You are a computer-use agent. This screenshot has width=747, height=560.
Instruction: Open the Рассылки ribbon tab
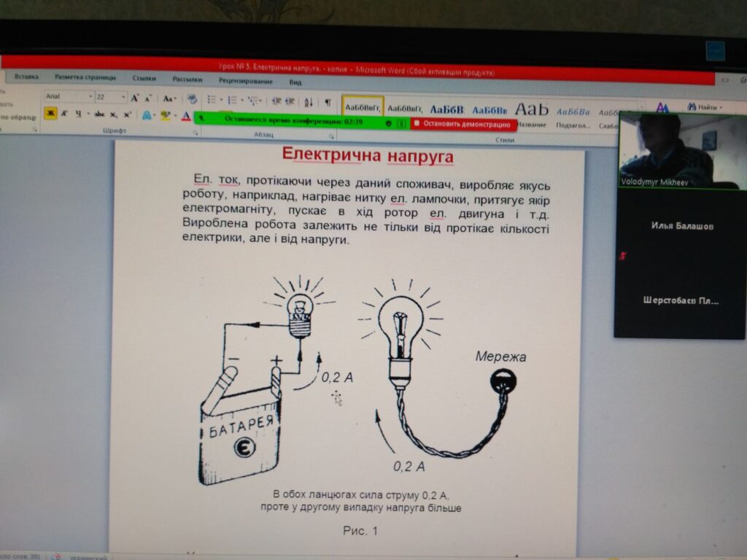pos(187,79)
